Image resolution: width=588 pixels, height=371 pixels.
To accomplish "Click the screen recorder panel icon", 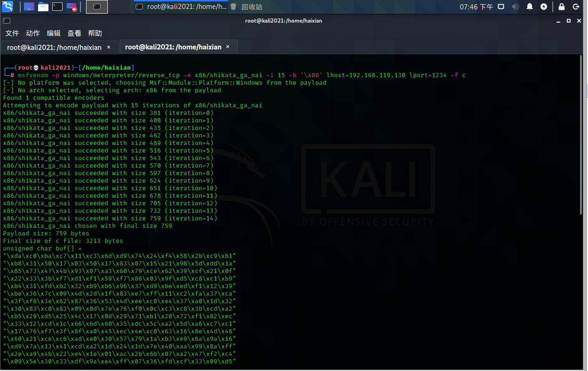I will point(72,7).
